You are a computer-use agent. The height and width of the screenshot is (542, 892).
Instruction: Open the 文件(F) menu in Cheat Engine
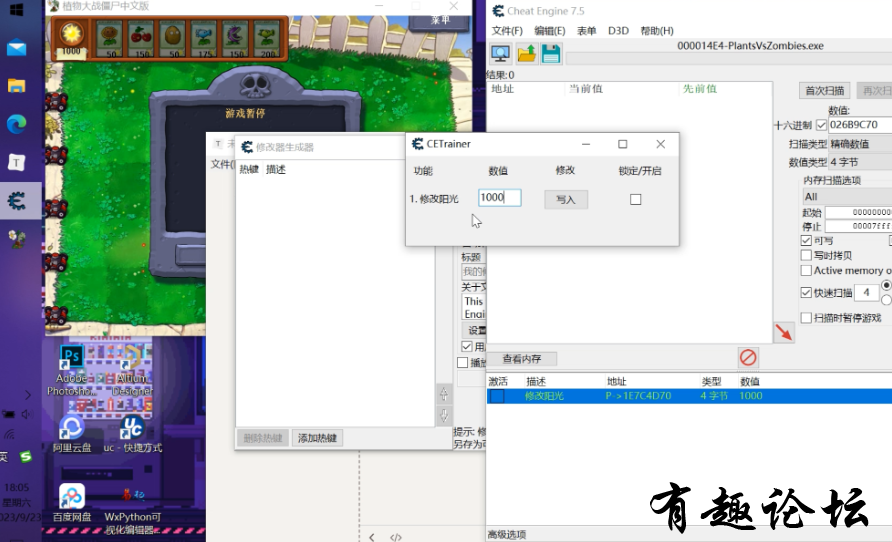point(507,31)
